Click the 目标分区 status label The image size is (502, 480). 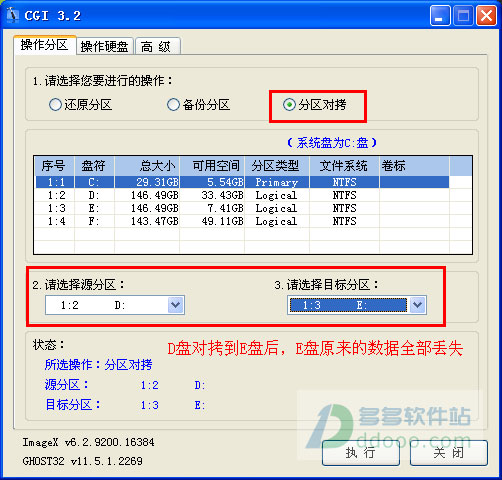[x=72, y=405]
